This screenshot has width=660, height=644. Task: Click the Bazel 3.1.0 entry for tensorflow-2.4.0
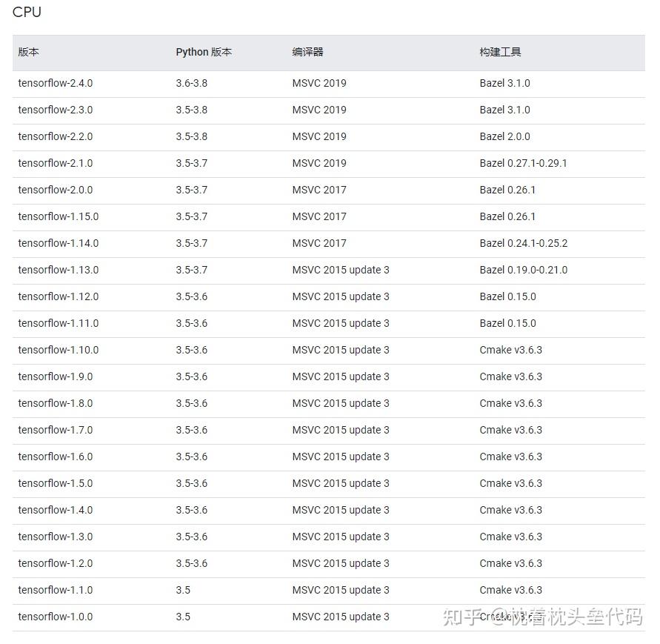tap(506, 83)
